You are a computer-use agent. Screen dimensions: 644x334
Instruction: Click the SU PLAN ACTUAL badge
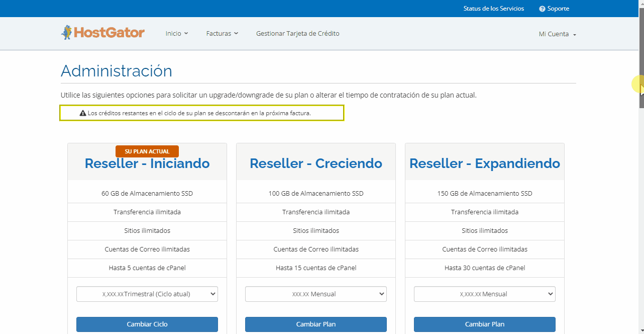click(x=147, y=151)
